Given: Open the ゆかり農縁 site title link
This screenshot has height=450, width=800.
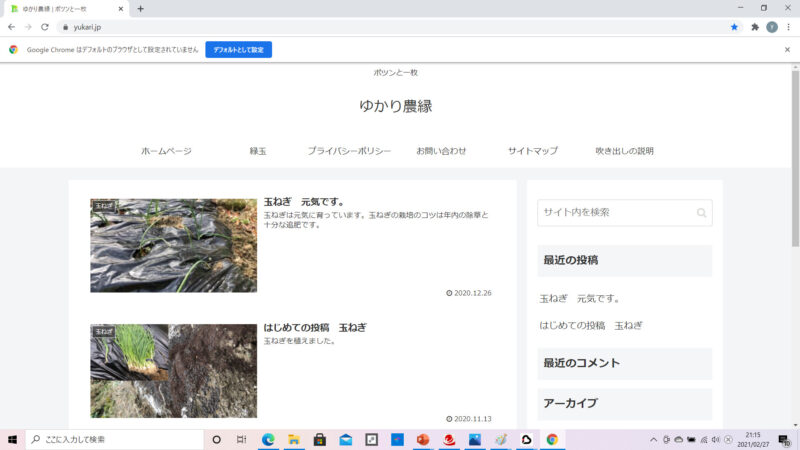Looking at the screenshot, I should point(395,106).
